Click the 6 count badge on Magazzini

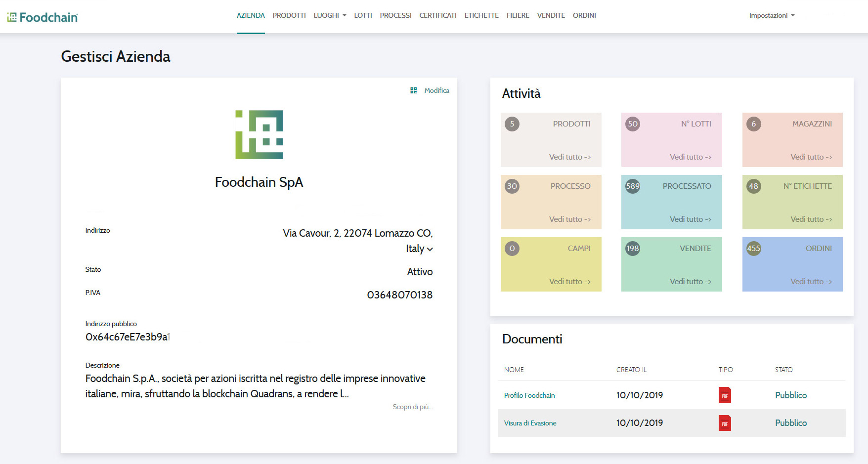click(753, 124)
